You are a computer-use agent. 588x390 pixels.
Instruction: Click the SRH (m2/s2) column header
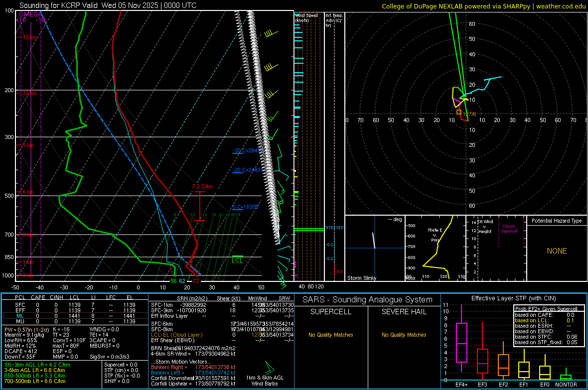coord(192,298)
